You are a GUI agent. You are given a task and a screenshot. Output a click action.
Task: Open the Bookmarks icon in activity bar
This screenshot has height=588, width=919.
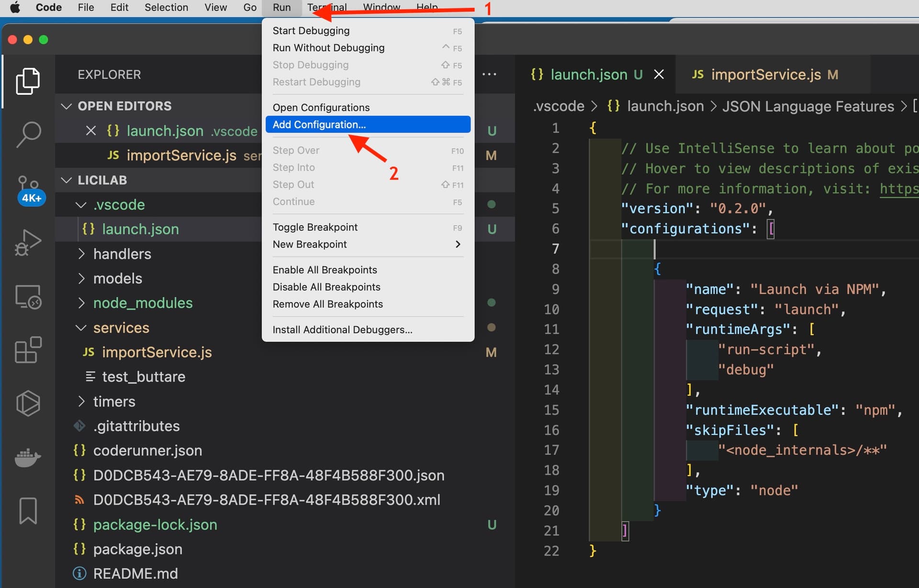point(28,510)
